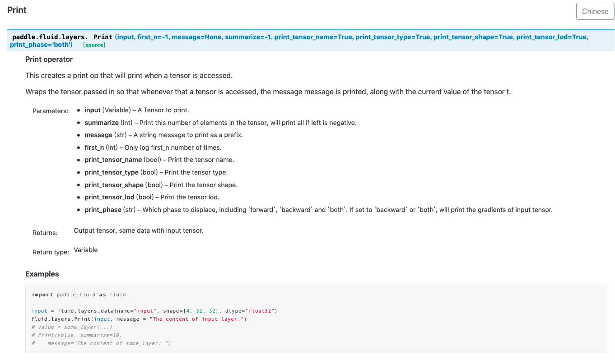Click the 'Print' page heading
Screen dimensions: 615x364
coord(17,10)
